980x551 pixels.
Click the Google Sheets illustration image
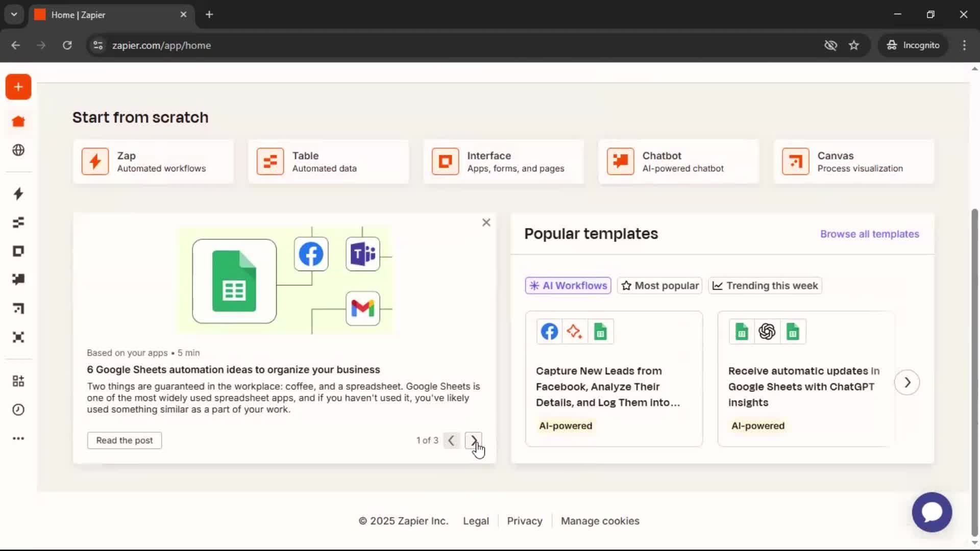pyautogui.click(x=285, y=280)
